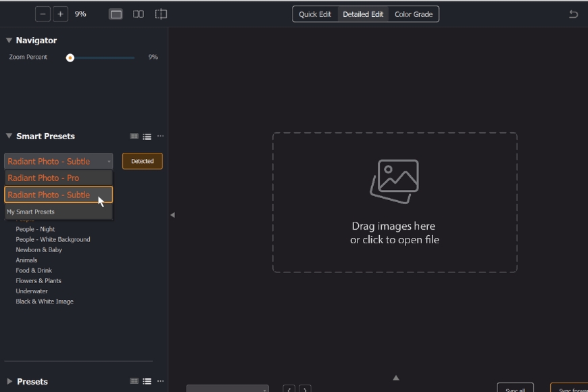Image resolution: width=588 pixels, height=392 pixels.
Task: Click the zoom in plus button
Action: (60, 14)
